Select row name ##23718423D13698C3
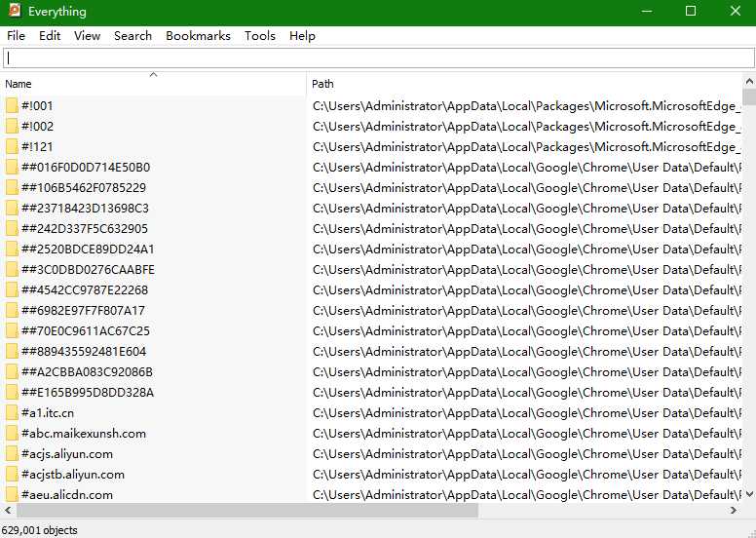The width and height of the screenshot is (756, 538). tap(86, 208)
